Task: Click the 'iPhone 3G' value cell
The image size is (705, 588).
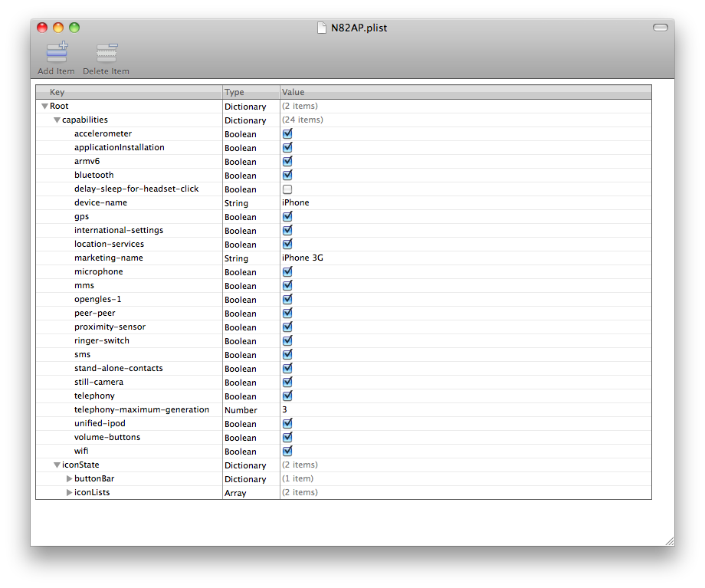Action: point(303,258)
